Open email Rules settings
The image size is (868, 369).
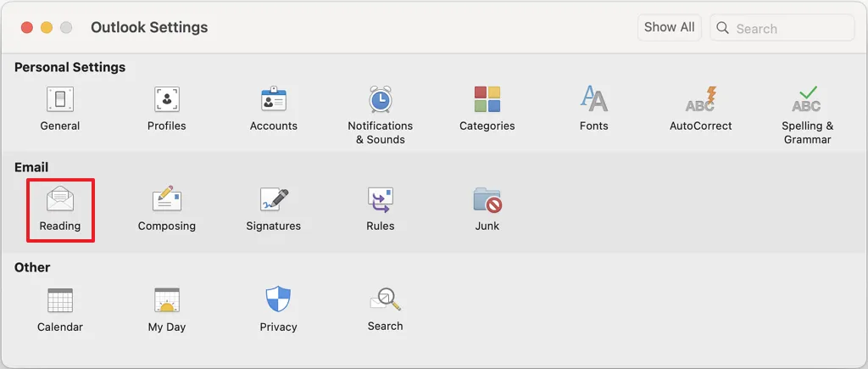380,201
